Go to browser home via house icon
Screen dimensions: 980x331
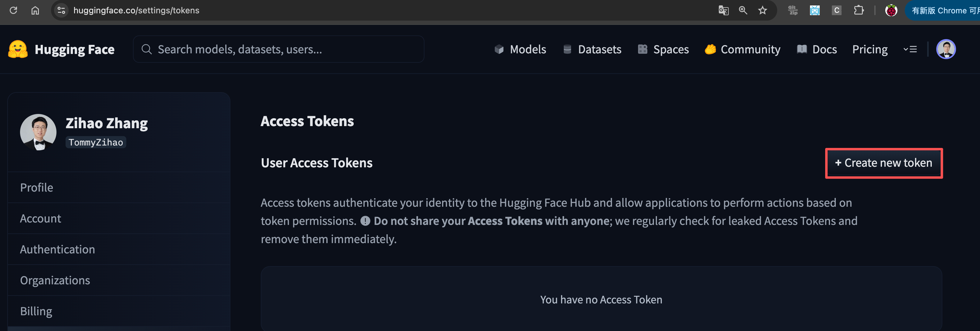[x=35, y=10]
